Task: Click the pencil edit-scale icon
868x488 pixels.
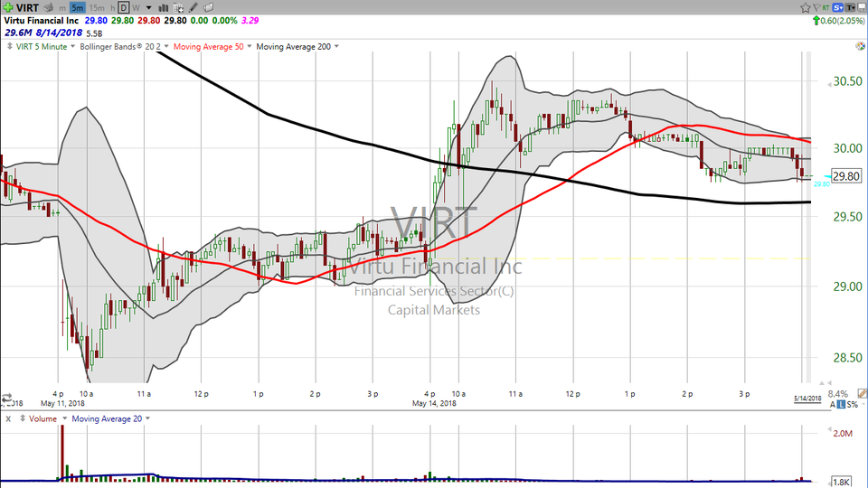Action: [x=862, y=393]
